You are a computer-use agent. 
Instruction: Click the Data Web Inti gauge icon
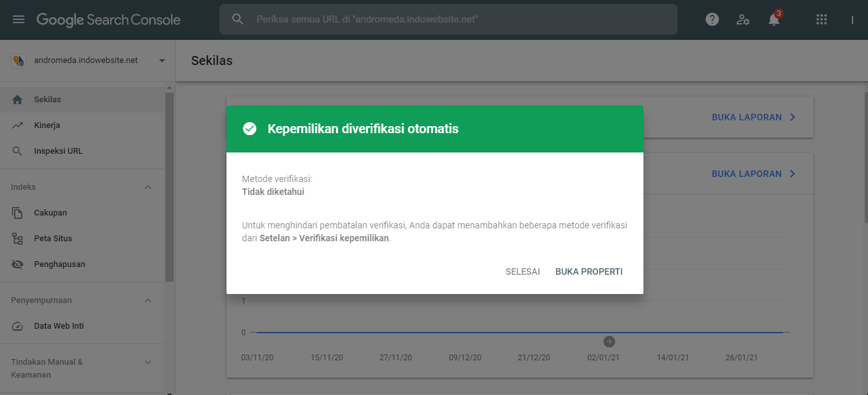click(x=16, y=326)
